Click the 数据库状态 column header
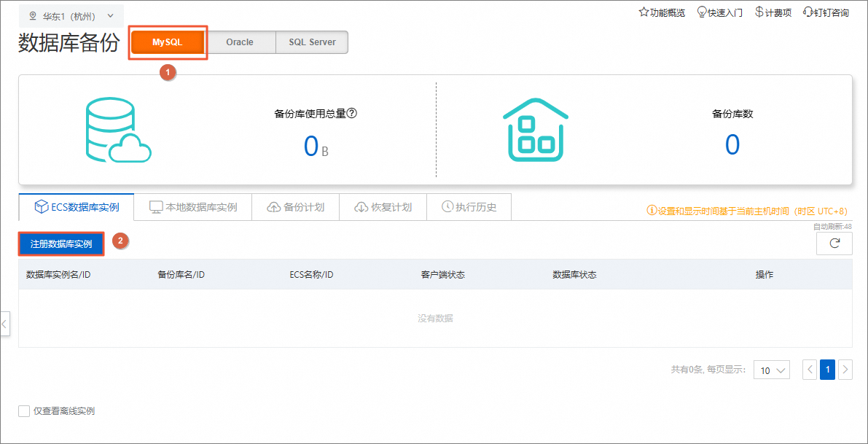This screenshot has height=444, width=868. coord(574,275)
